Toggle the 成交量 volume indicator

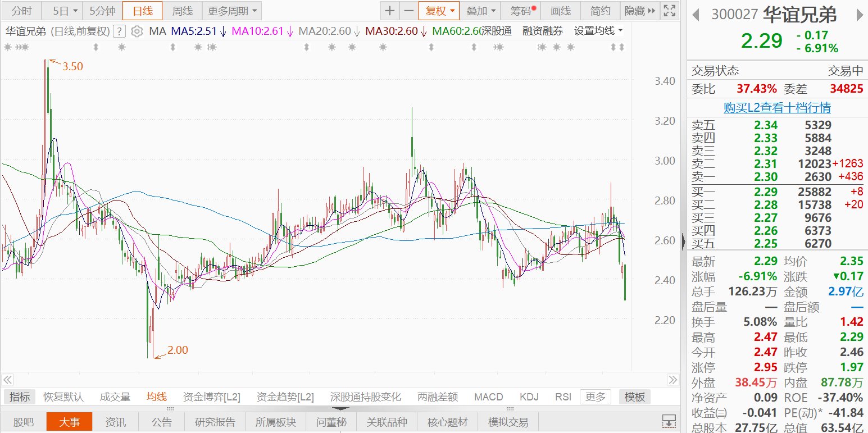[x=115, y=397]
